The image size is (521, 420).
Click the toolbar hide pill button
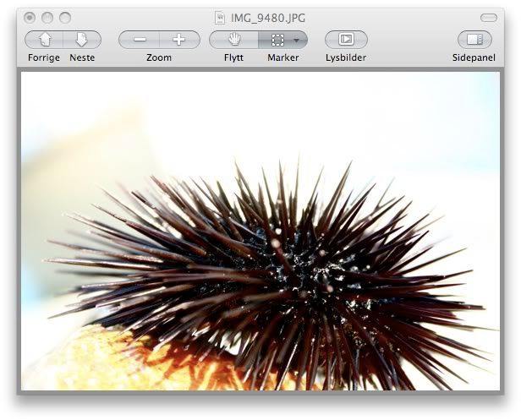point(489,18)
